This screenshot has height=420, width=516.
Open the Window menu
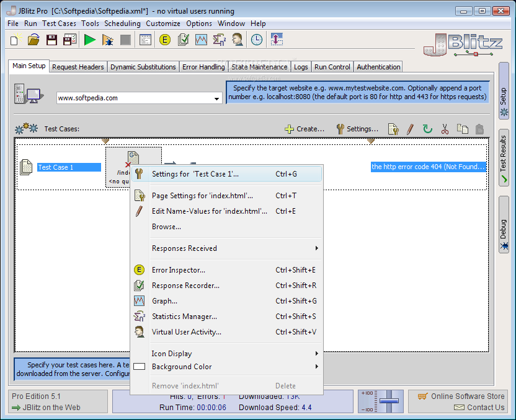click(231, 24)
